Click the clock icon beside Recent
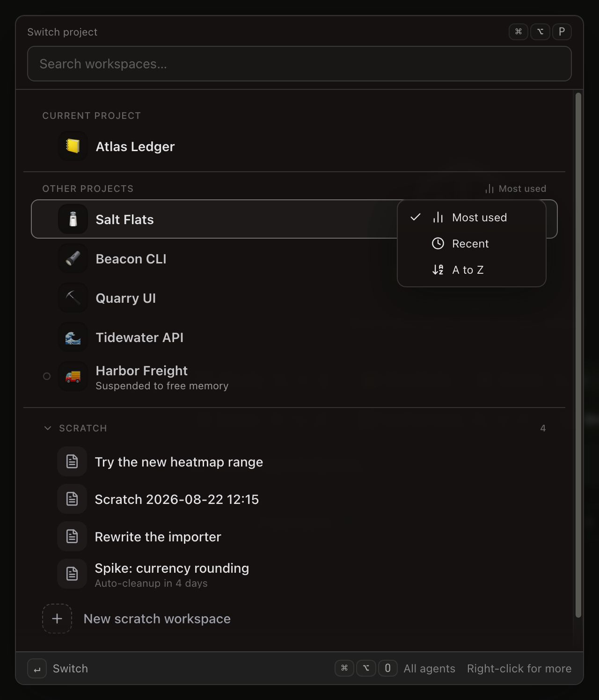This screenshot has width=599, height=700. point(438,243)
